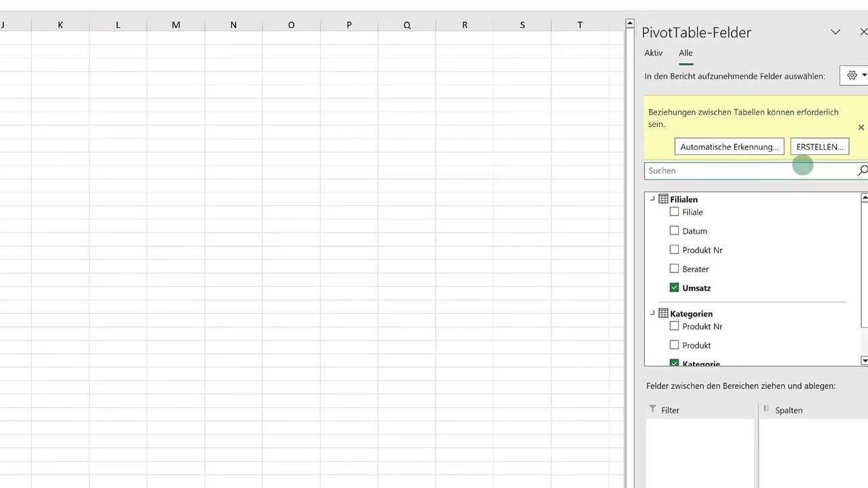868x488 pixels.
Task: Select column K header
Action: (x=60, y=25)
